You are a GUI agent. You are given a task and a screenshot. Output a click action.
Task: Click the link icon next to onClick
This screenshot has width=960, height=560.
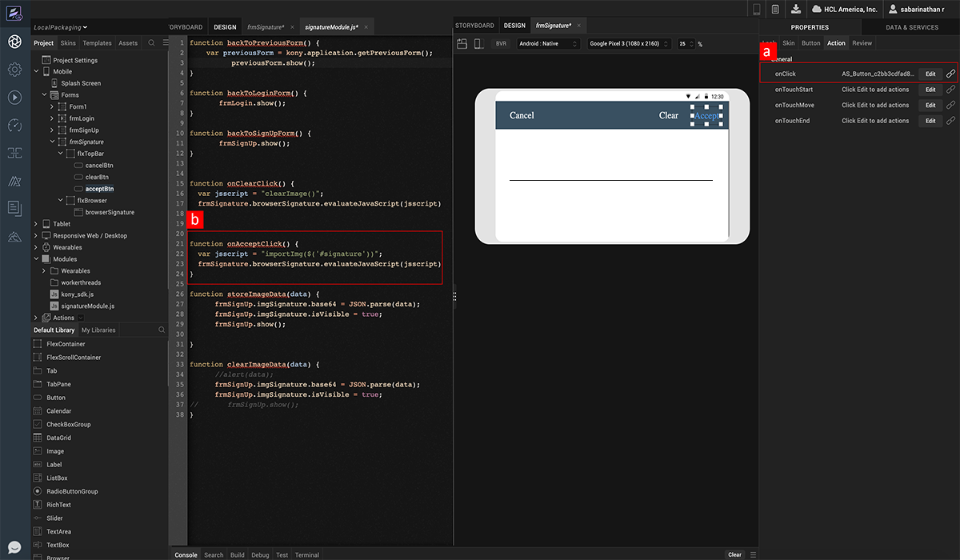(950, 74)
